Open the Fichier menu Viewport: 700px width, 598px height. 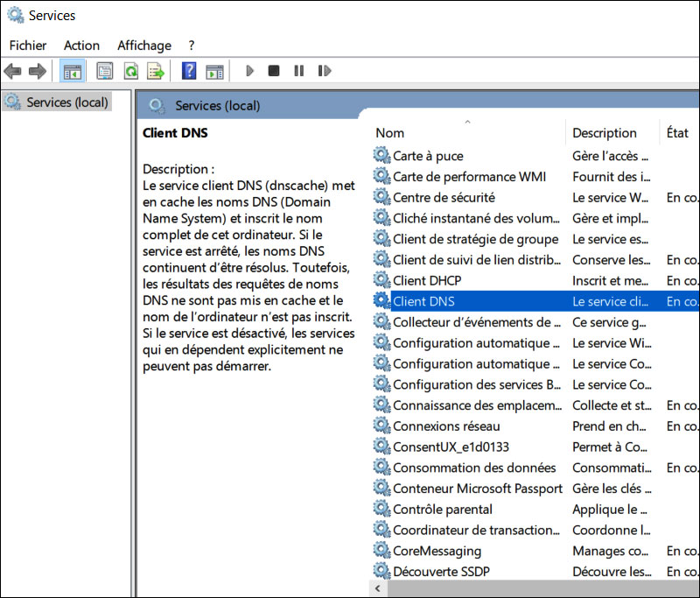pos(28,46)
